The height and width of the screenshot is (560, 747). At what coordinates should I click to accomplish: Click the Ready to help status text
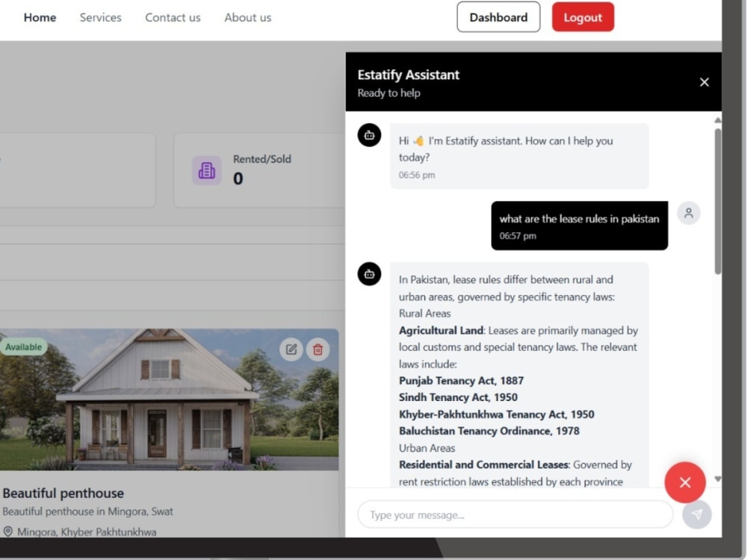pyautogui.click(x=388, y=93)
